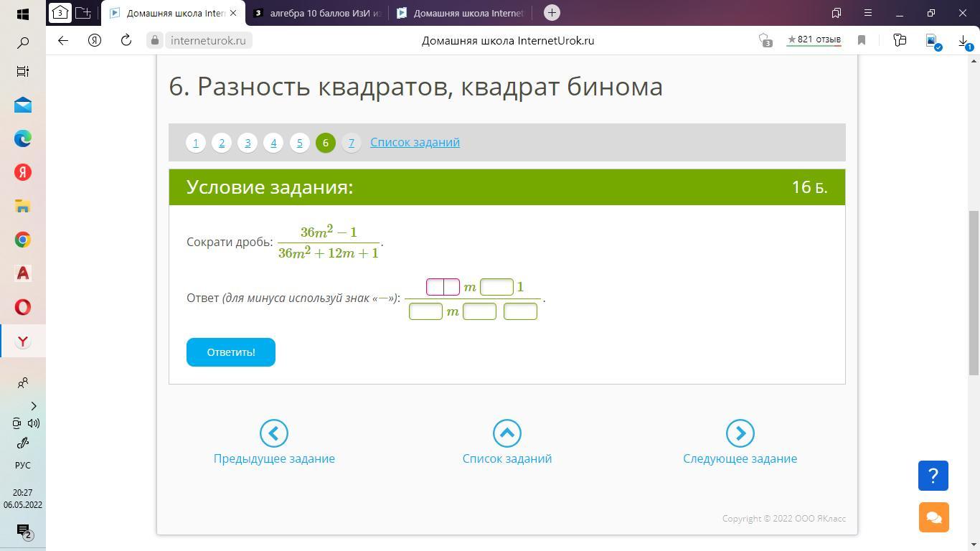Reload the current page
The width and height of the screenshot is (980, 551).
click(126, 40)
